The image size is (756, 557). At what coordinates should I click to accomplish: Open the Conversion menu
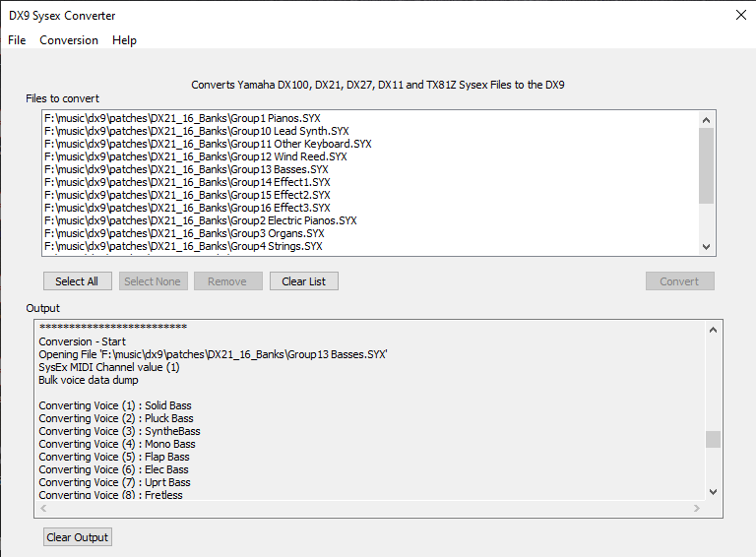pyautogui.click(x=69, y=40)
